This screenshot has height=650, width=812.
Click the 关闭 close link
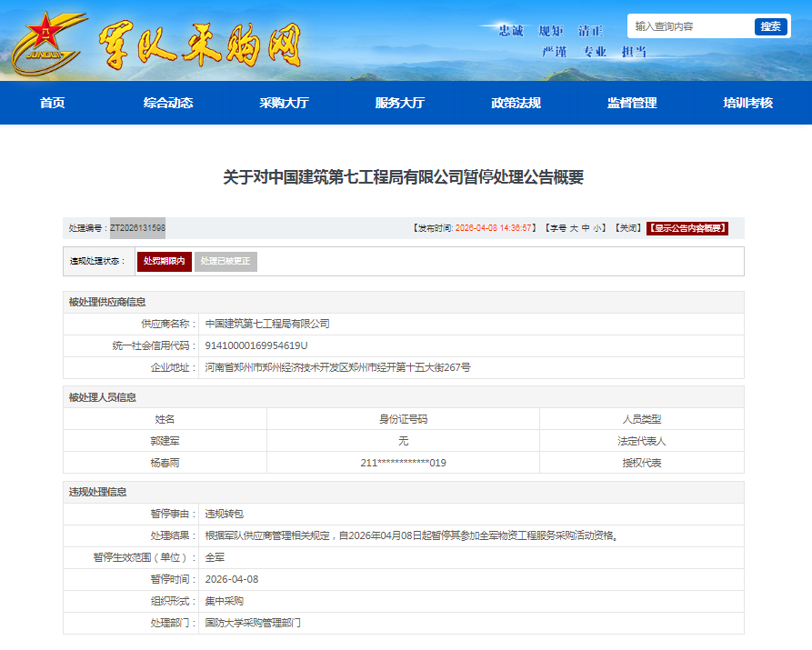point(627,228)
